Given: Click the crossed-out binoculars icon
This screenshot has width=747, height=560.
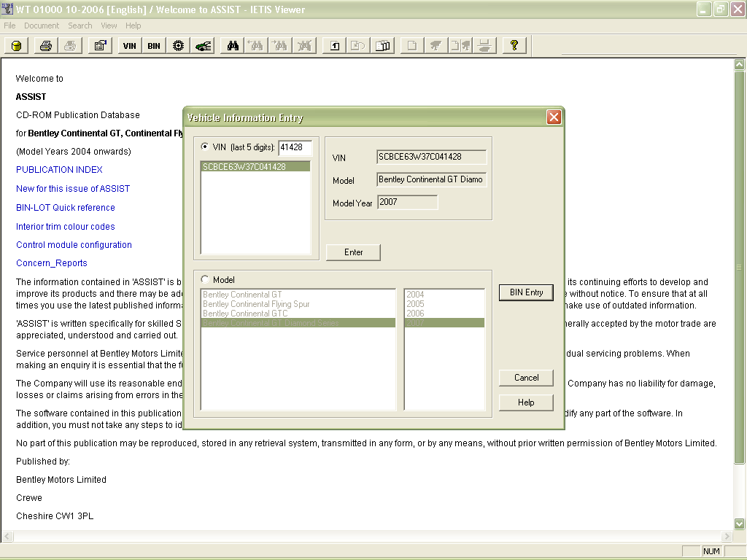Looking at the screenshot, I should tap(305, 46).
